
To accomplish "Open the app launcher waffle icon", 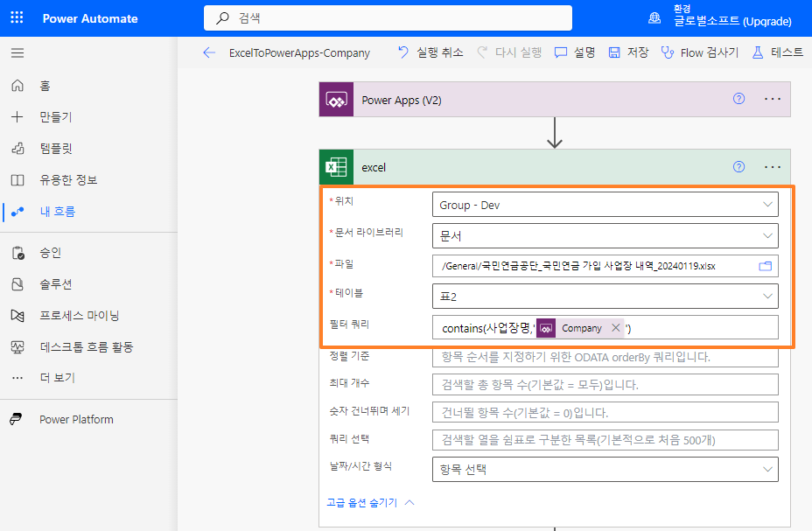I will click(17, 17).
